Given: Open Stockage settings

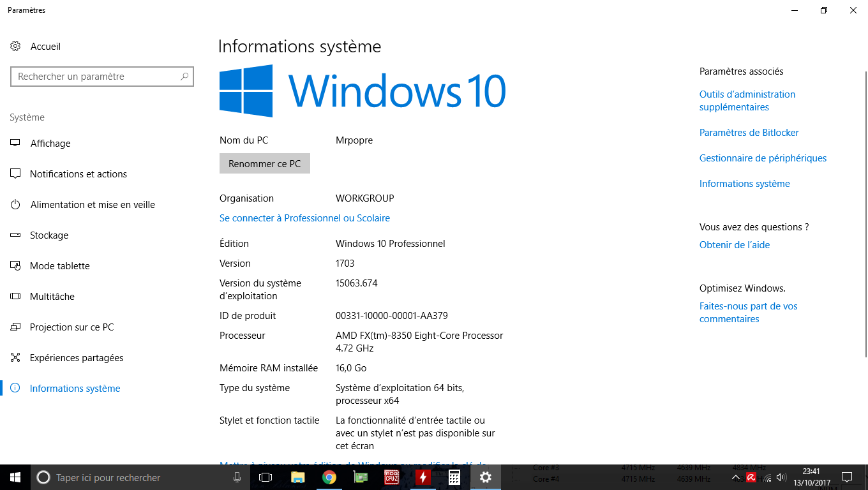Looking at the screenshot, I should click(x=49, y=235).
